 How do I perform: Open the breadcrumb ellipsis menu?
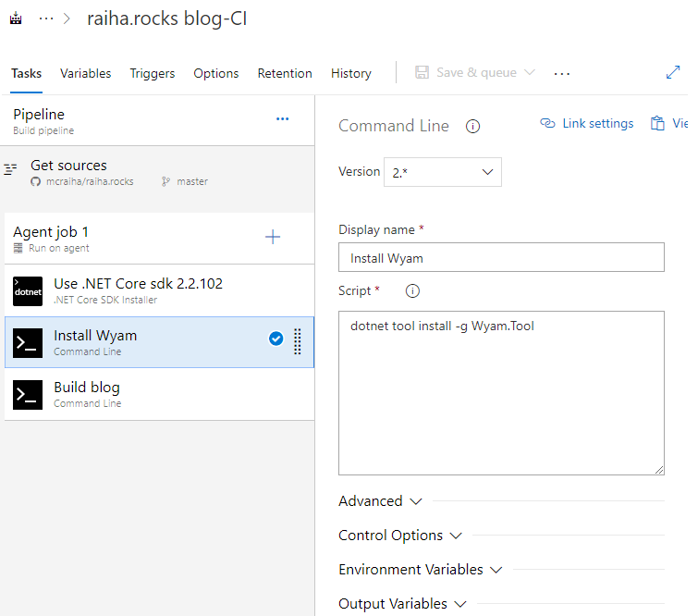[x=46, y=18]
